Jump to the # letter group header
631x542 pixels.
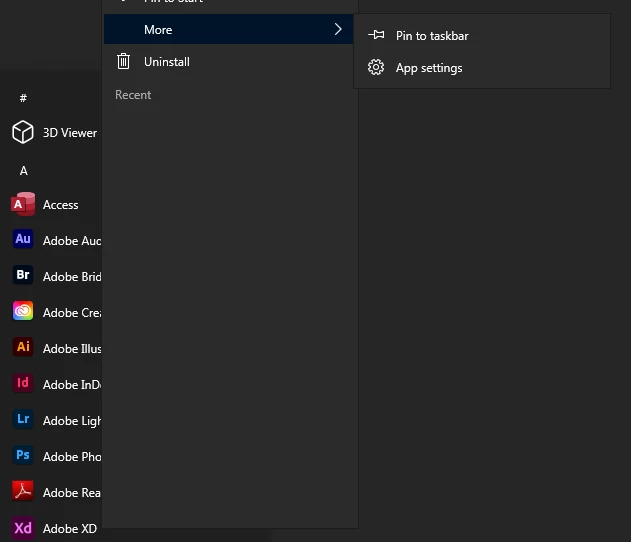pyautogui.click(x=23, y=98)
